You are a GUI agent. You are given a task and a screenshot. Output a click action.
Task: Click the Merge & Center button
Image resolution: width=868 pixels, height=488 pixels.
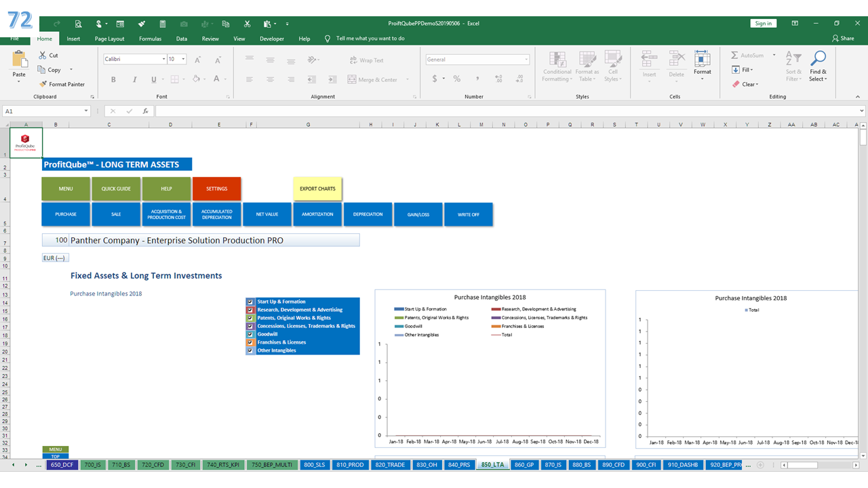click(x=373, y=79)
